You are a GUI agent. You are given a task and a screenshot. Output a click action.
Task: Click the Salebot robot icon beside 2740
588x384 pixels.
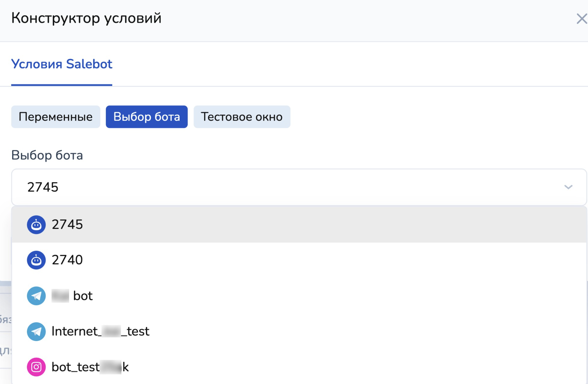point(36,260)
